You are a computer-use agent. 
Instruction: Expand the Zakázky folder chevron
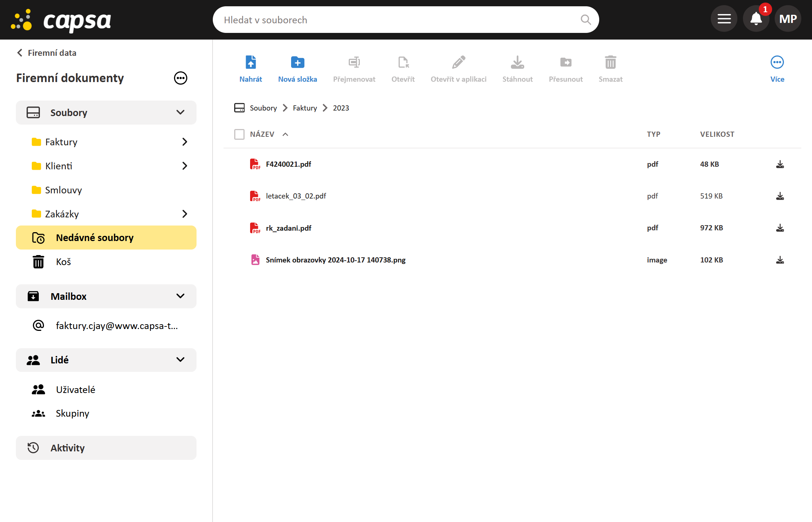click(x=185, y=214)
